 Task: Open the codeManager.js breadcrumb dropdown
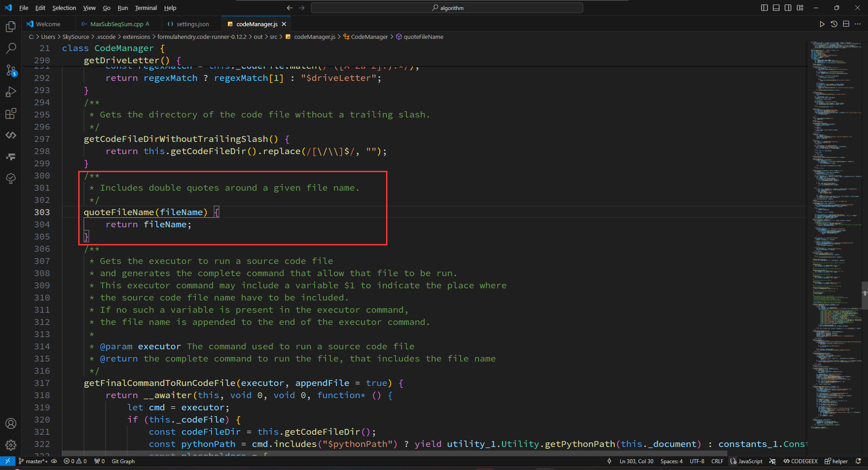point(311,37)
